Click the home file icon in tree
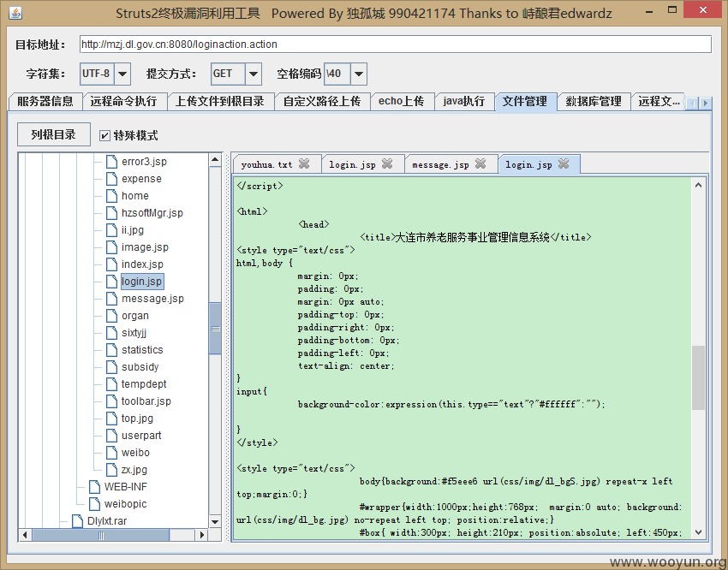 point(111,196)
